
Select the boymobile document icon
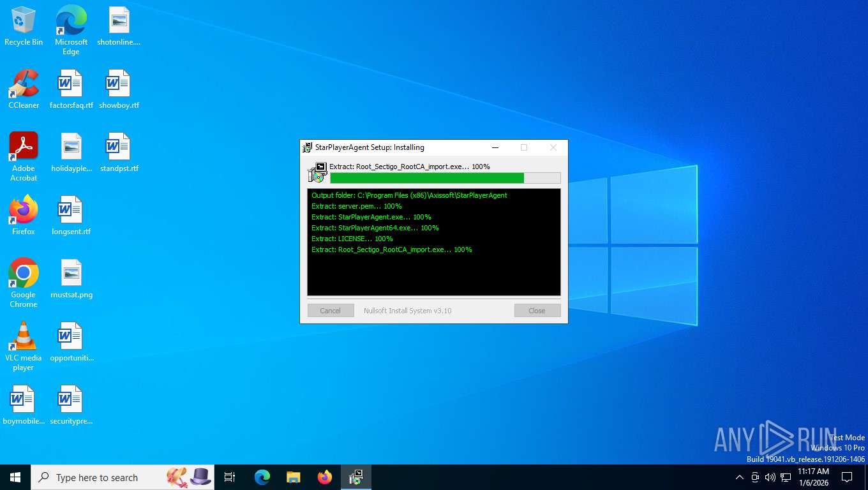click(x=24, y=405)
